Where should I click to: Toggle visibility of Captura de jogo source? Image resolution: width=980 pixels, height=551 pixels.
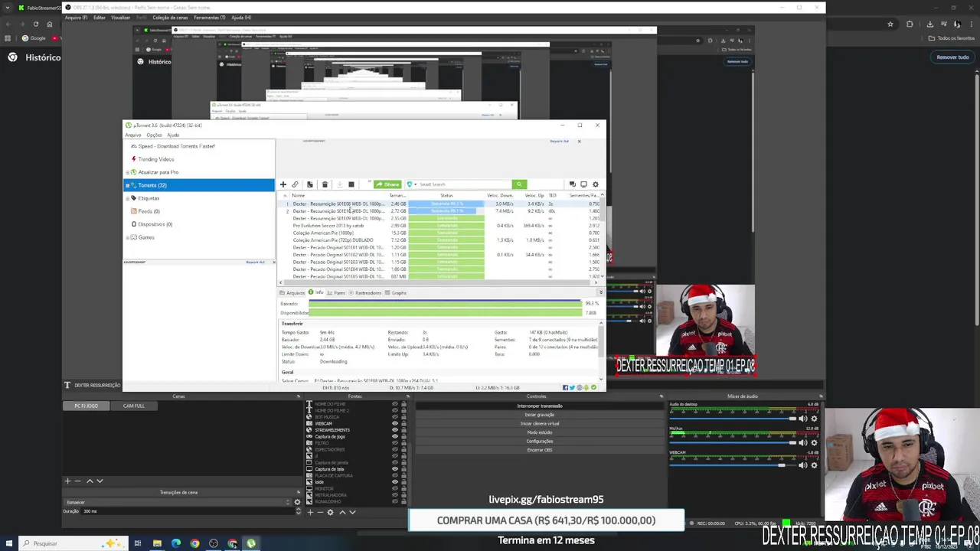tap(395, 436)
